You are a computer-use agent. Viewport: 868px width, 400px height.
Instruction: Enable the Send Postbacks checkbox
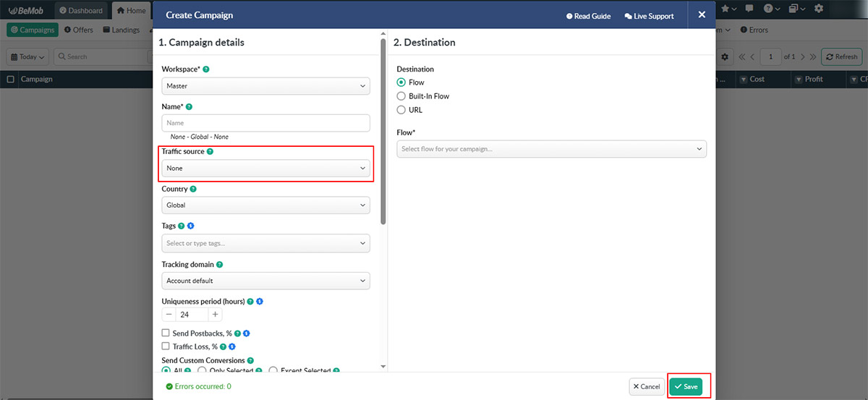point(166,333)
